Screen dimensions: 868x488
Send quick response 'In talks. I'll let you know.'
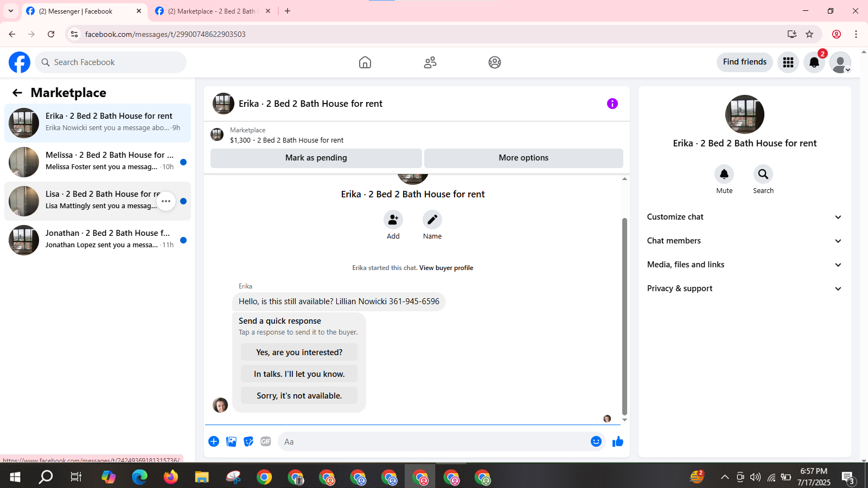[299, 374]
